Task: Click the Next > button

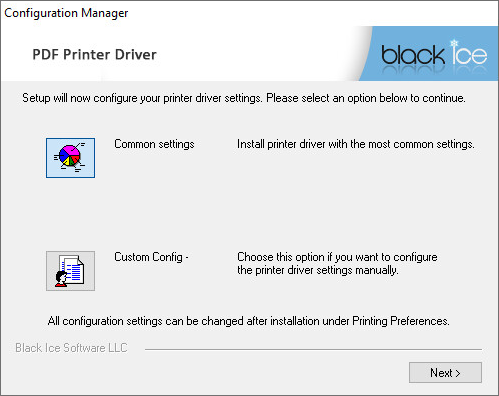Action: [x=445, y=372]
